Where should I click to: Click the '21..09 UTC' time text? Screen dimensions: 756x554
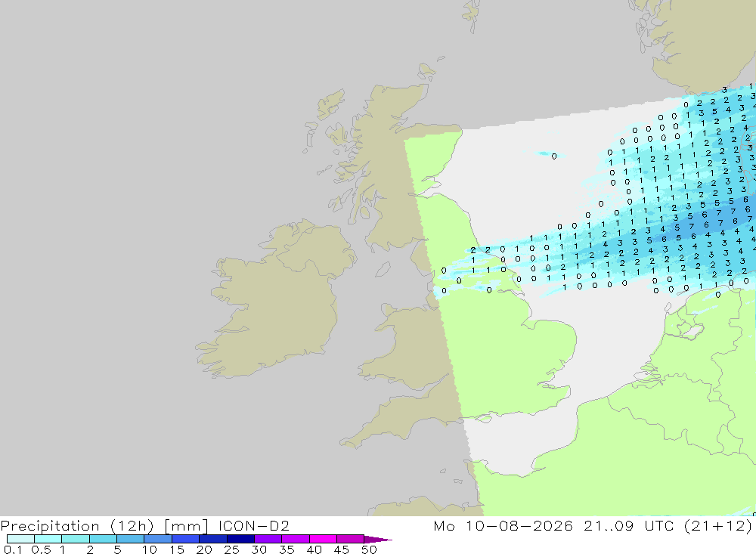point(628,525)
